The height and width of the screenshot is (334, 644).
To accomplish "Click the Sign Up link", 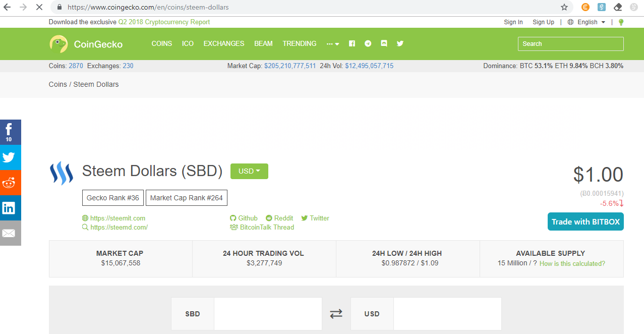I will [x=544, y=22].
